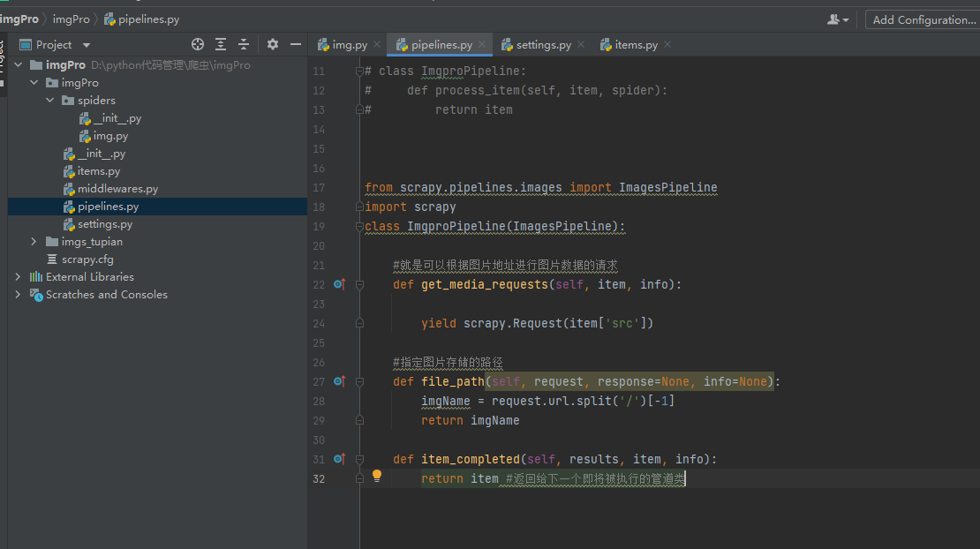Image resolution: width=980 pixels, height=549 pixels.
Task: Close the img.py tab
Action: 377,45
